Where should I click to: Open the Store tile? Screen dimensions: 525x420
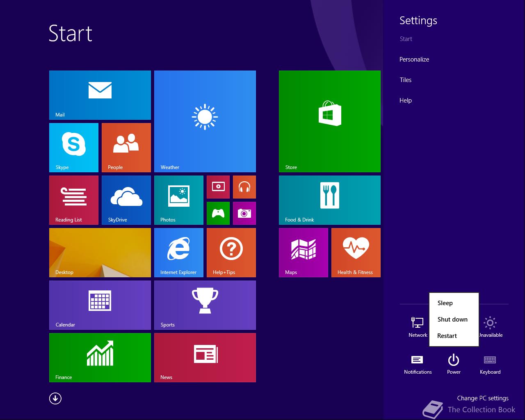tap(330, 121)
